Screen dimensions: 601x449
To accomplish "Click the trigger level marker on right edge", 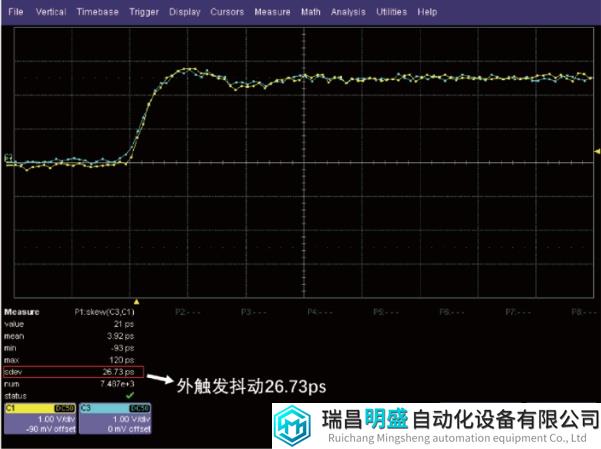I will pyautogui.click(x=596, y=151).
